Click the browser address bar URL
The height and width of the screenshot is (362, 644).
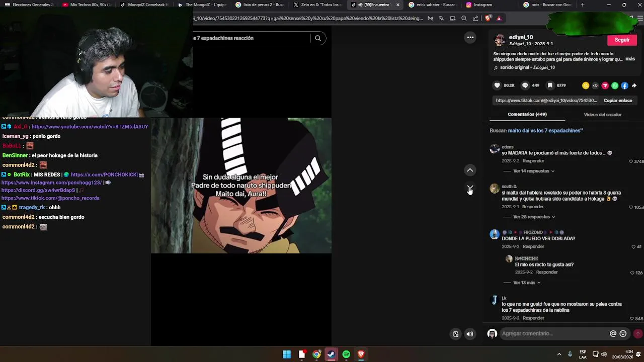point(307,18)
